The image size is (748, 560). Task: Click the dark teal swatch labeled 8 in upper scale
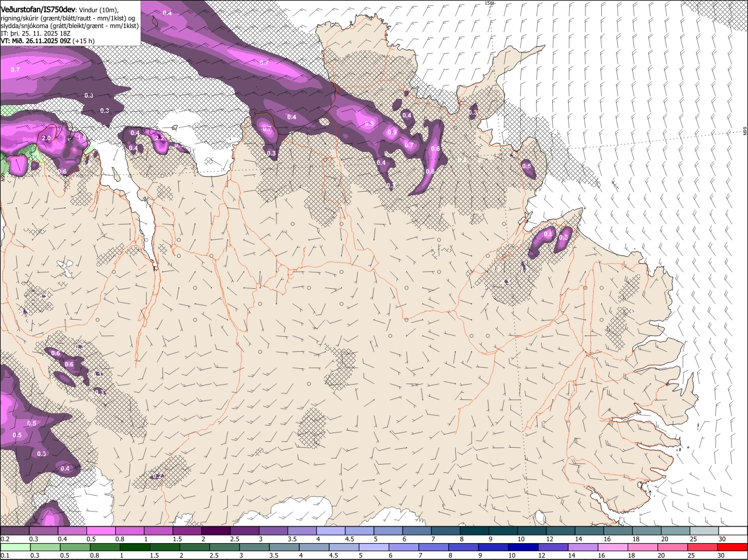475,531
